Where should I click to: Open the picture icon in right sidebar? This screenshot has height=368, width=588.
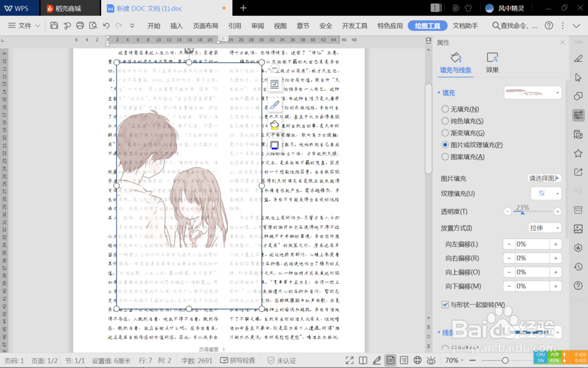click(x=578, y=228)
